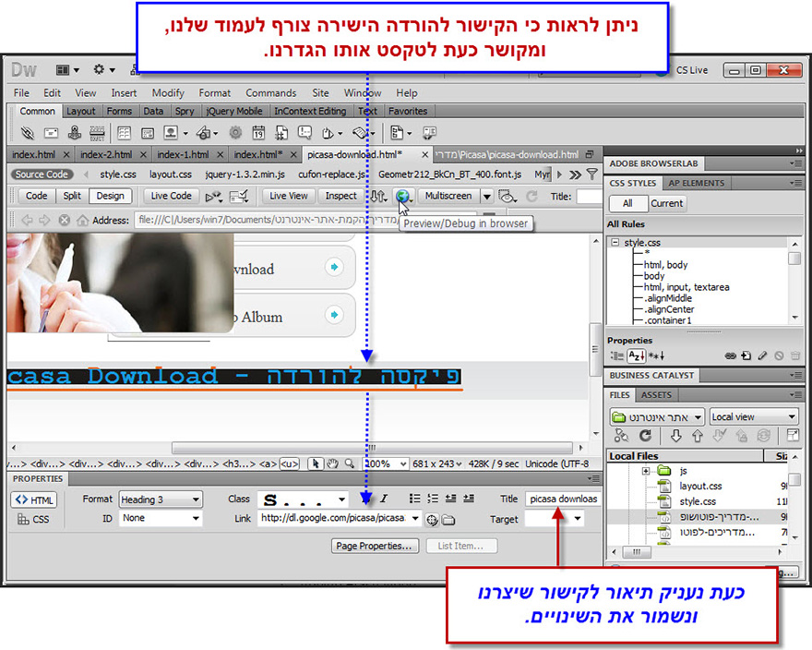Open the Link URL dropdown arrow
The image size is (812, 650).
click(x=415, y=518)
